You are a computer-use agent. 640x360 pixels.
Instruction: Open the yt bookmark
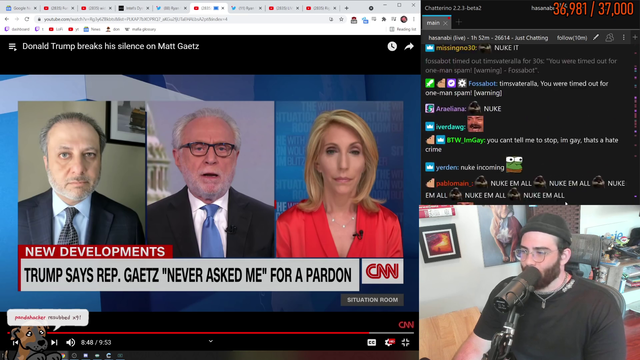click(73, 29)
